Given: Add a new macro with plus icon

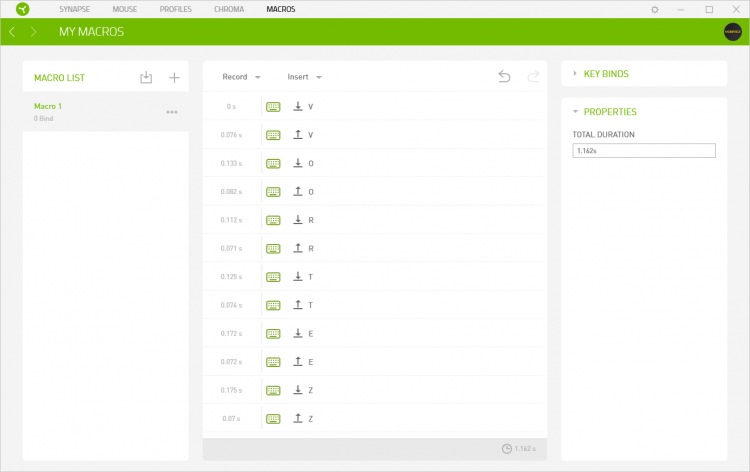Looking at the screenshot, I should [174, 77].
